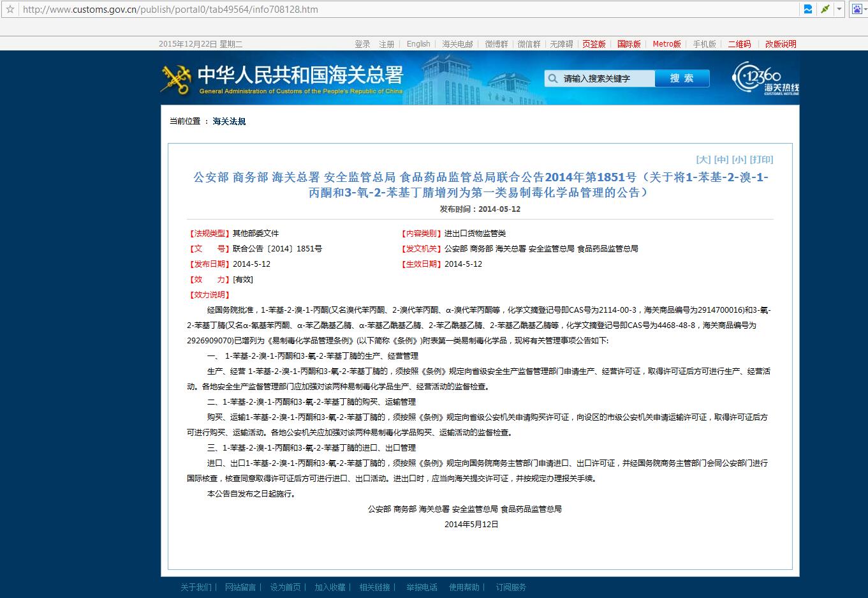Open the address bar history dropdown arrow
The width and height of the screenshot is (868, 598).
pos(839,10)
